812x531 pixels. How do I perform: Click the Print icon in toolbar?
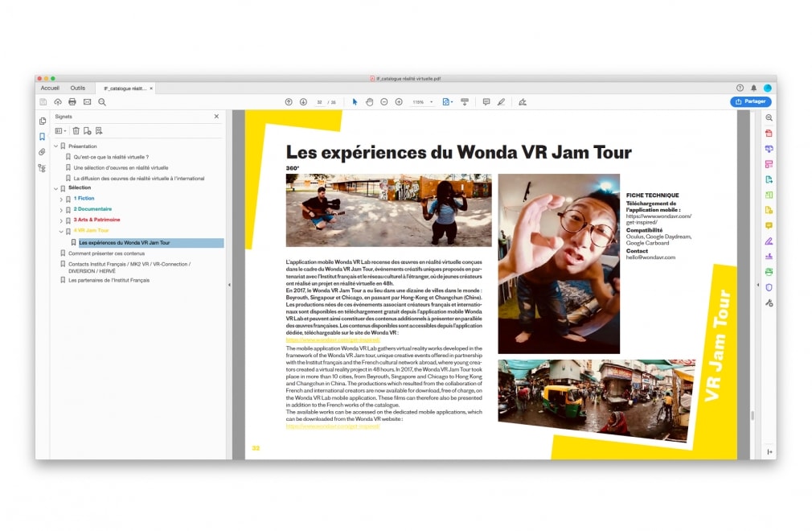[x=72, y=102]
